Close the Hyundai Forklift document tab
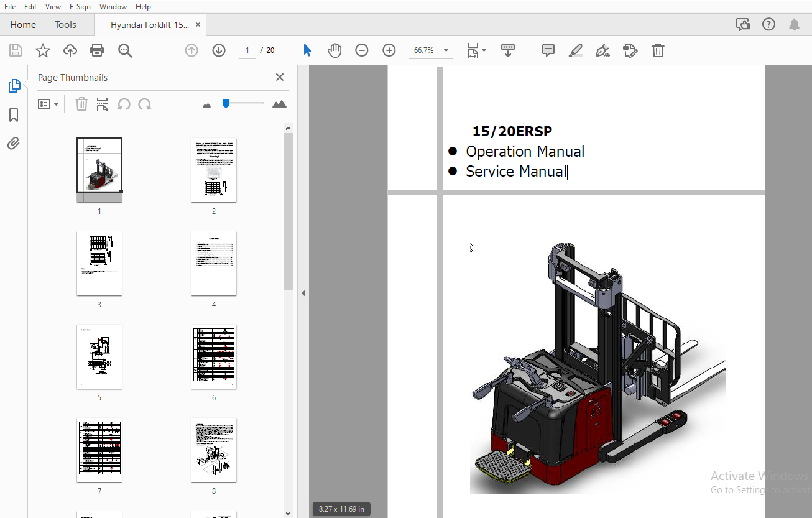Screen dimensions: 812x518 pyautogui.click(x=198, y=25)
